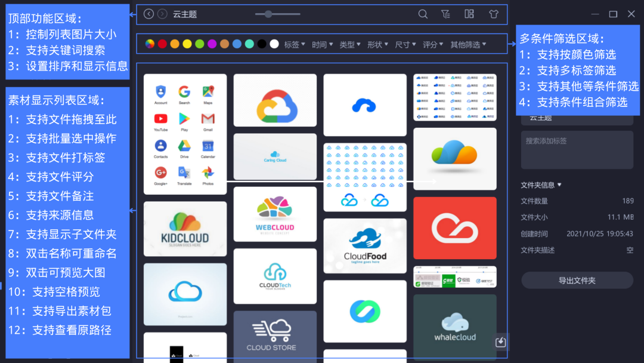The height and width of the screenshot is (363, 644).
Task: Filter by orange color swatch
Action: [175, 44]
